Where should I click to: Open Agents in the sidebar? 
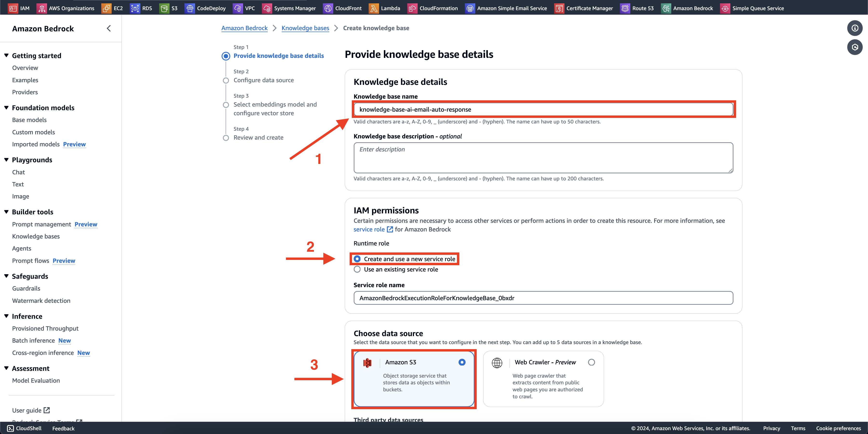(x=21, y=248)
